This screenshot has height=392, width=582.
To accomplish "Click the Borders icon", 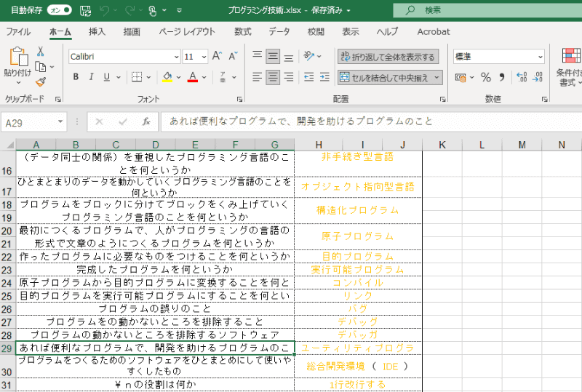I will pos(137,77).
